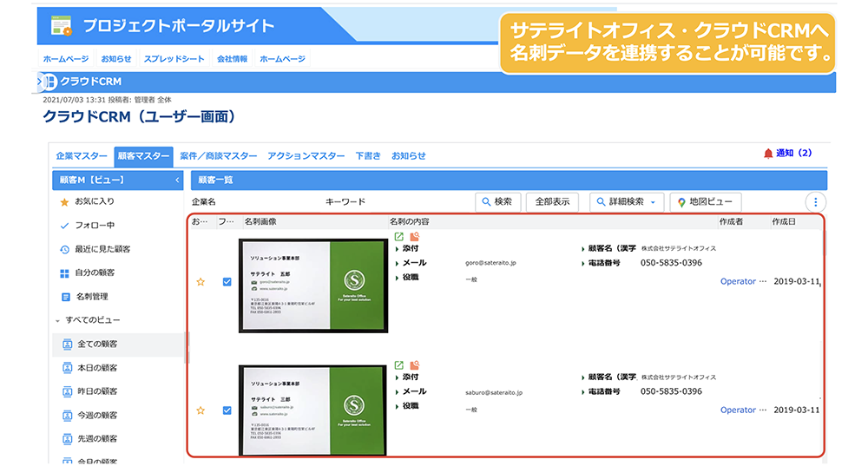Open the アクションマスター tab

tap(306, 156)
